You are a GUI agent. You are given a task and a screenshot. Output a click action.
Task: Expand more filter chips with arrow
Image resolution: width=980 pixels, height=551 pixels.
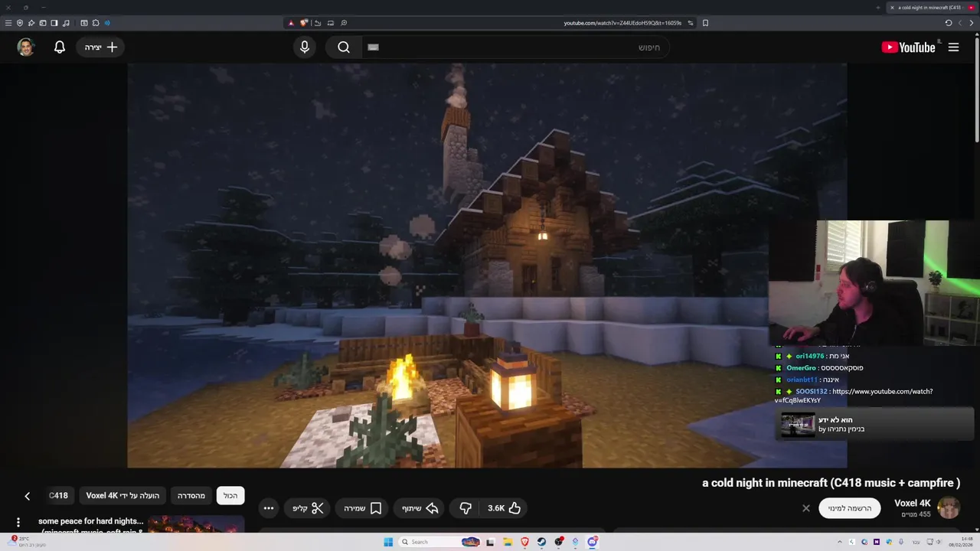[27, 496]
